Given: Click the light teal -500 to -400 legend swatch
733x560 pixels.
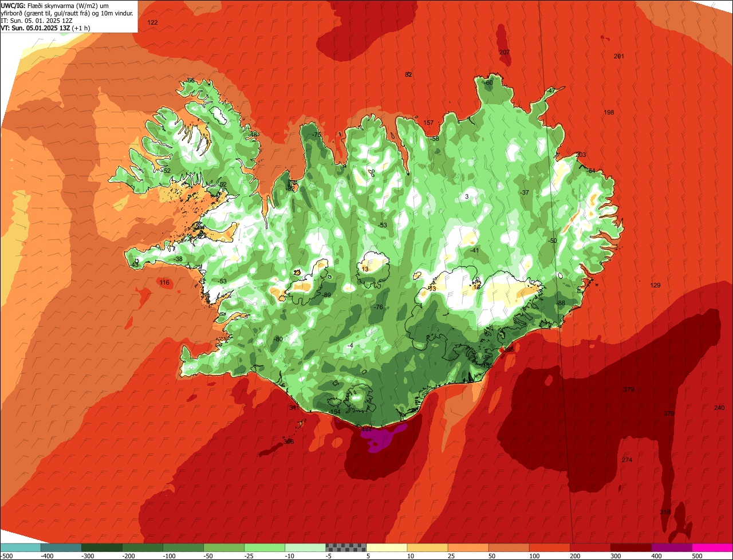Looking at the screenshot, I should tap(20, 547).
